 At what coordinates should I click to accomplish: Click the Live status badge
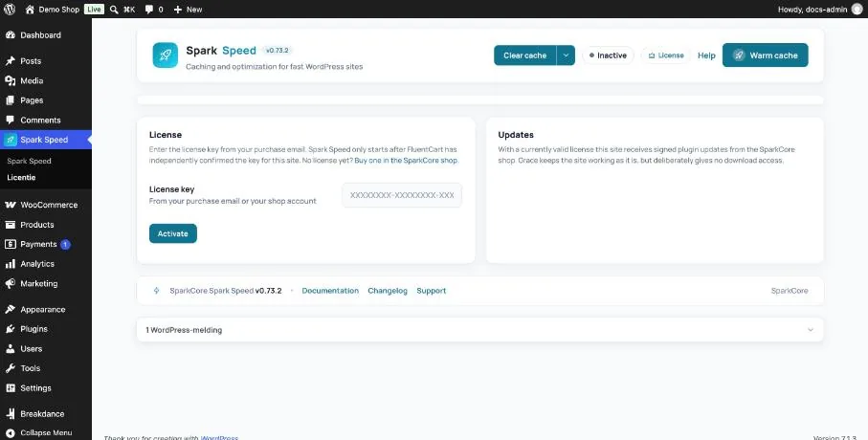94,10
